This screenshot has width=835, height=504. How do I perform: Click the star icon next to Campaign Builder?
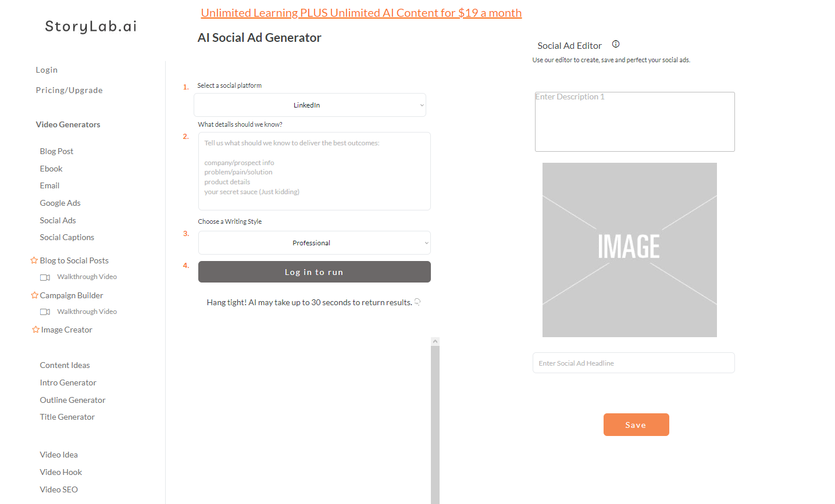34,295
